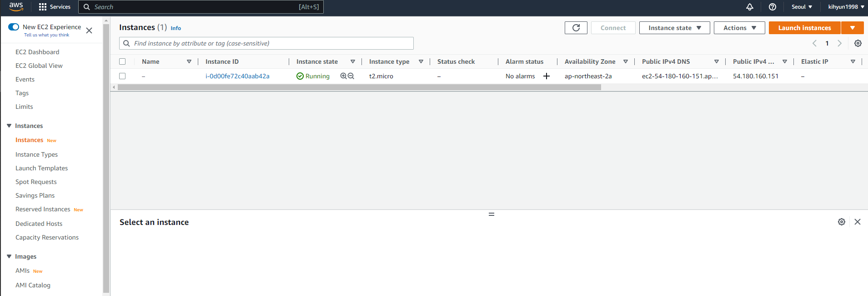Open Dedicated Hosts

tap(39, 224)
